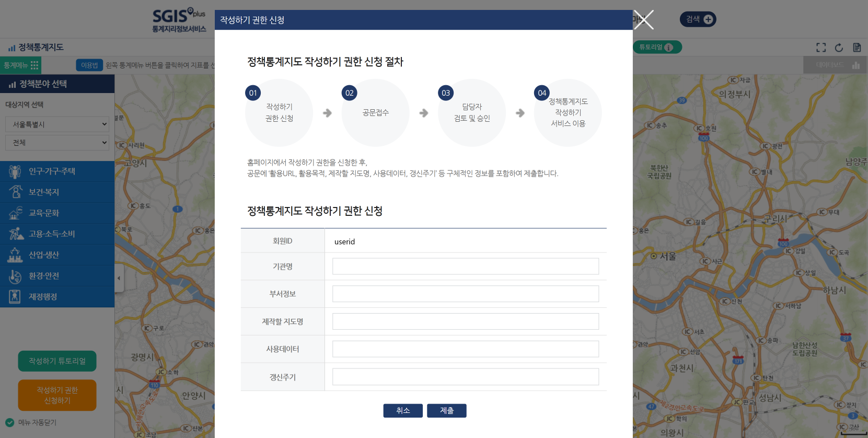Click the userid value text
The image size is (868, 438).
[x=345, y=241]
